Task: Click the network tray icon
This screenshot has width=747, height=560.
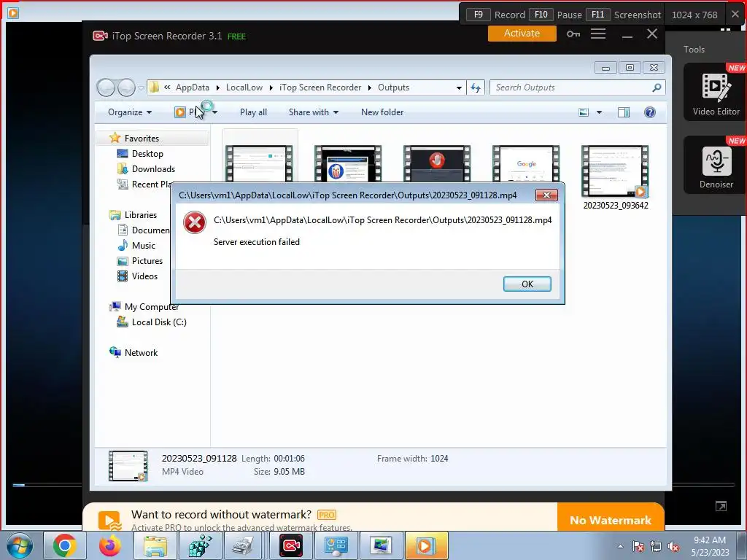Action: click(x=656, y=546)
